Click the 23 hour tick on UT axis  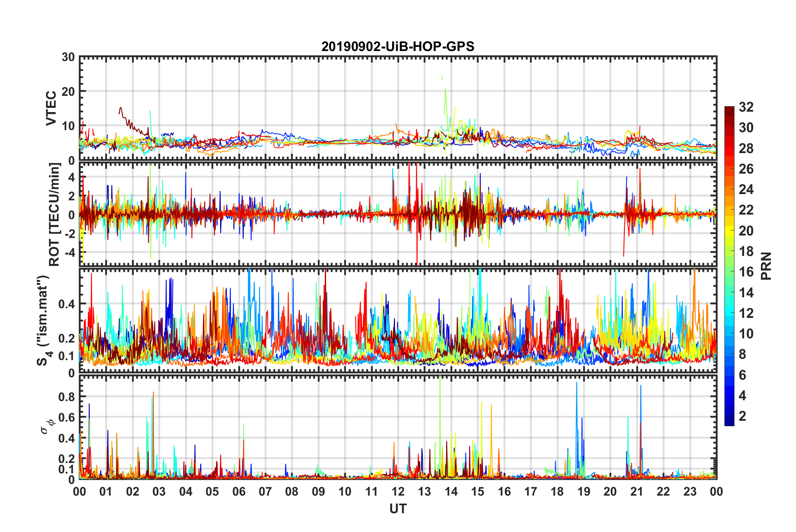[690, 491]
